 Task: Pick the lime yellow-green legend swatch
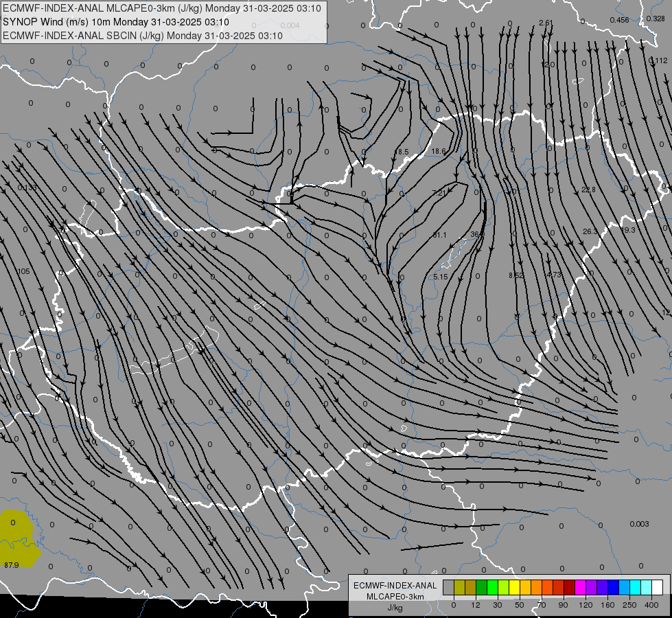[503, 587]
